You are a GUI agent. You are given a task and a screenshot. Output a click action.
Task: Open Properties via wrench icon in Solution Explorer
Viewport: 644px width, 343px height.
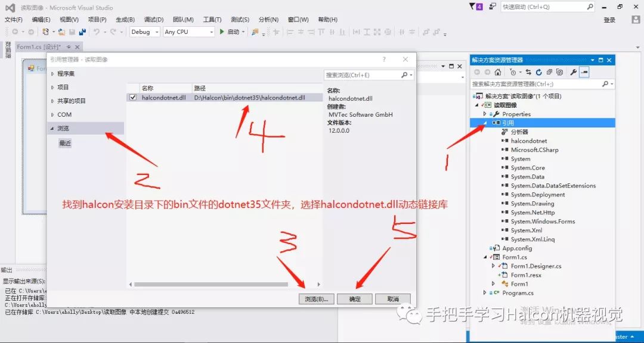tap(574, 72)
